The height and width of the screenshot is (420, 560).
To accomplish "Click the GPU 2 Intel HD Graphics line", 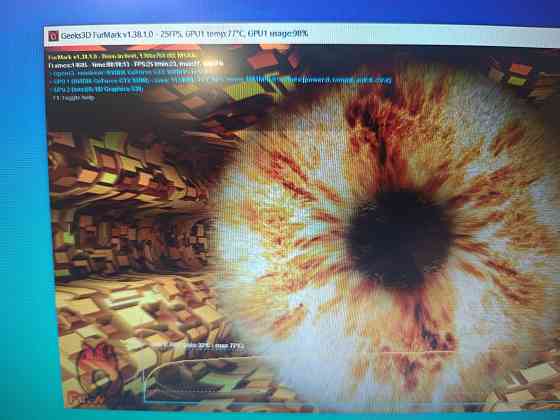I will pyautogui.click(x=97, y=89).
